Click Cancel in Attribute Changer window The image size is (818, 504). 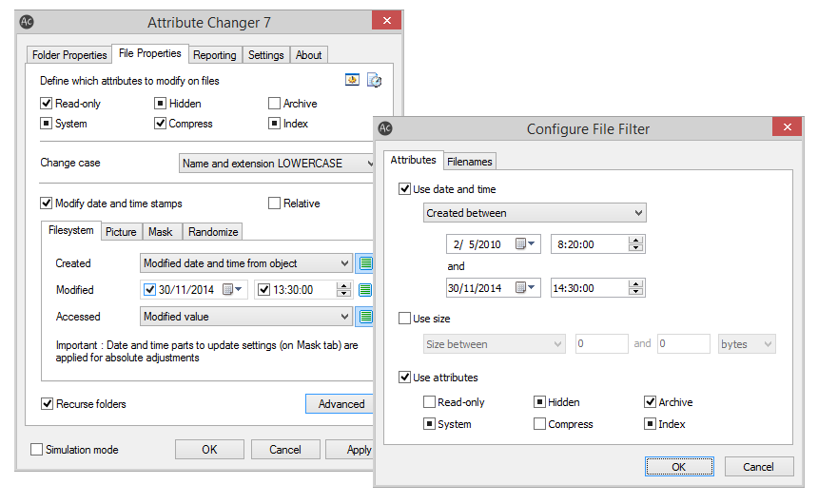[x=285, y=449]
